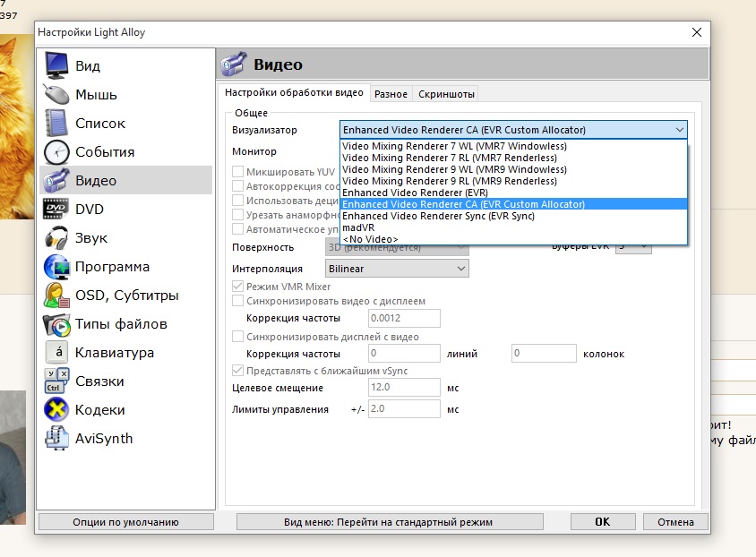Toggle the Автоматическое уп... checkbox
The width and height of the screenshot is (756, 557).
(x=237, y=229)
